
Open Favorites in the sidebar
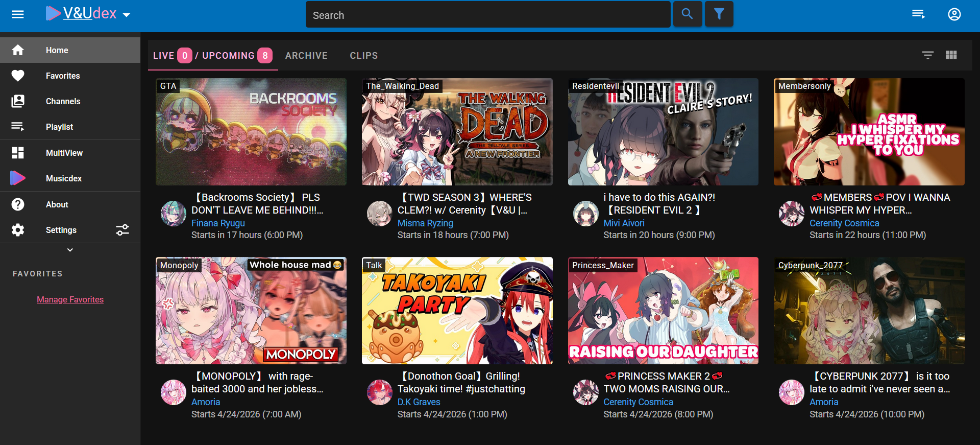70,76
